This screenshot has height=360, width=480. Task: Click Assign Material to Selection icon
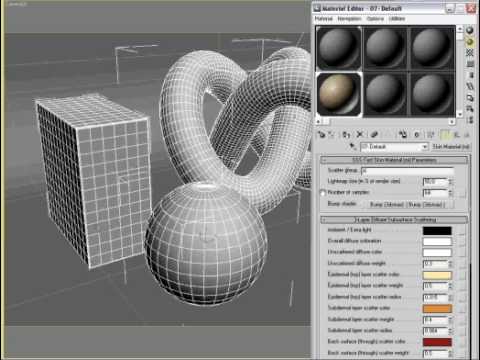pyautogui.click(x=346, y=135)
